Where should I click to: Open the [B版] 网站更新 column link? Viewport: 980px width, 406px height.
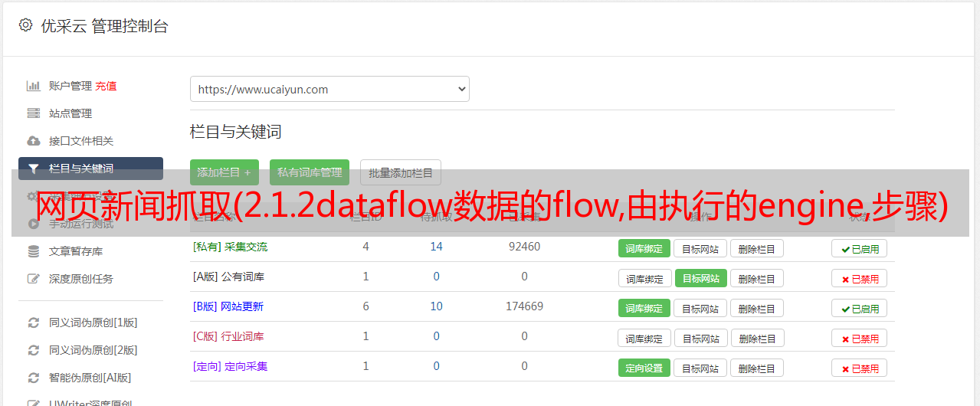pos(228,306)
